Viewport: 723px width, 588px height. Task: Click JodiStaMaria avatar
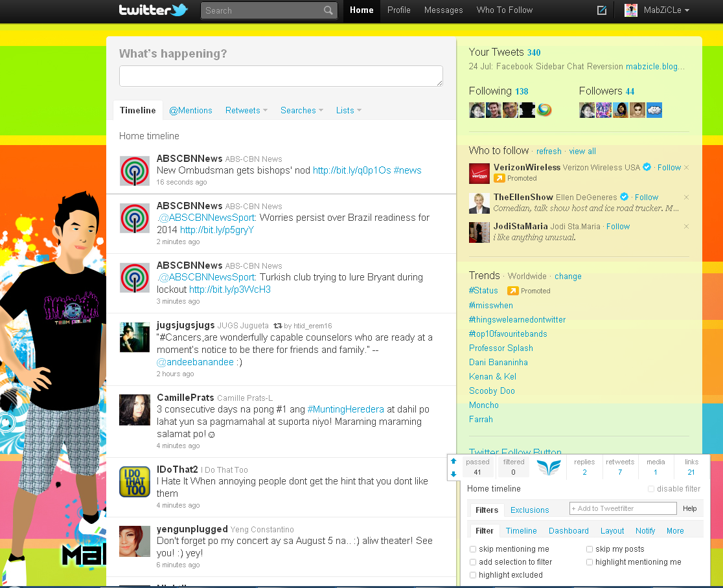pos(479,232)
